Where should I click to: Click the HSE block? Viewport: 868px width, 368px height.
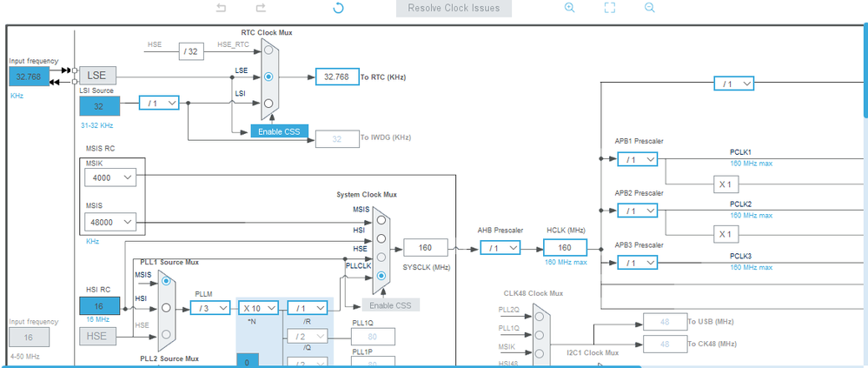click(96, 336)
